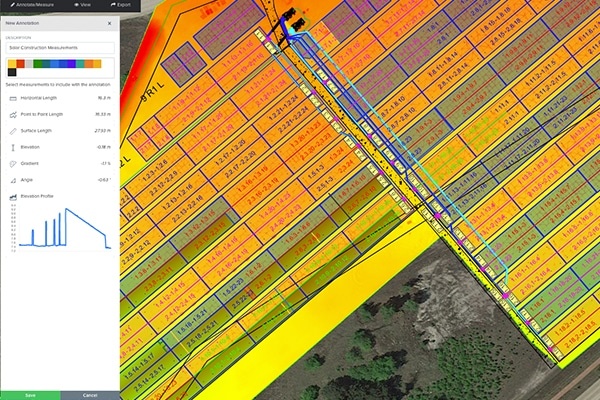
Task: Click the annotation description input field
Action: 60,48
